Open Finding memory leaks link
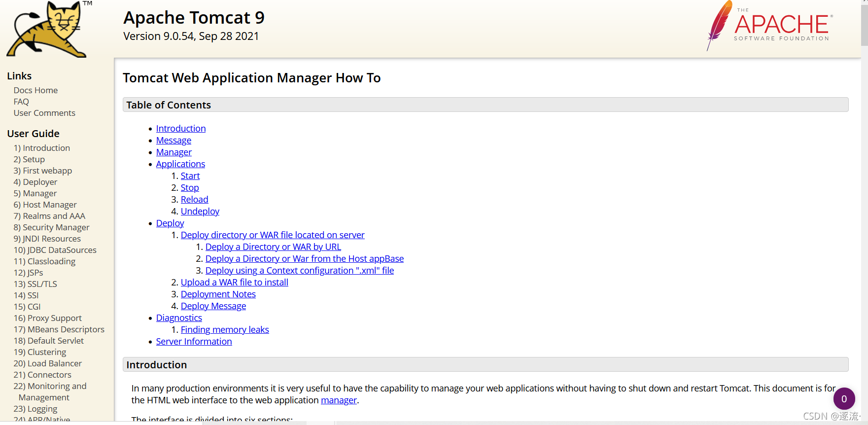The width and height of the screenshot is (868, 425). [x=225, y=330]
